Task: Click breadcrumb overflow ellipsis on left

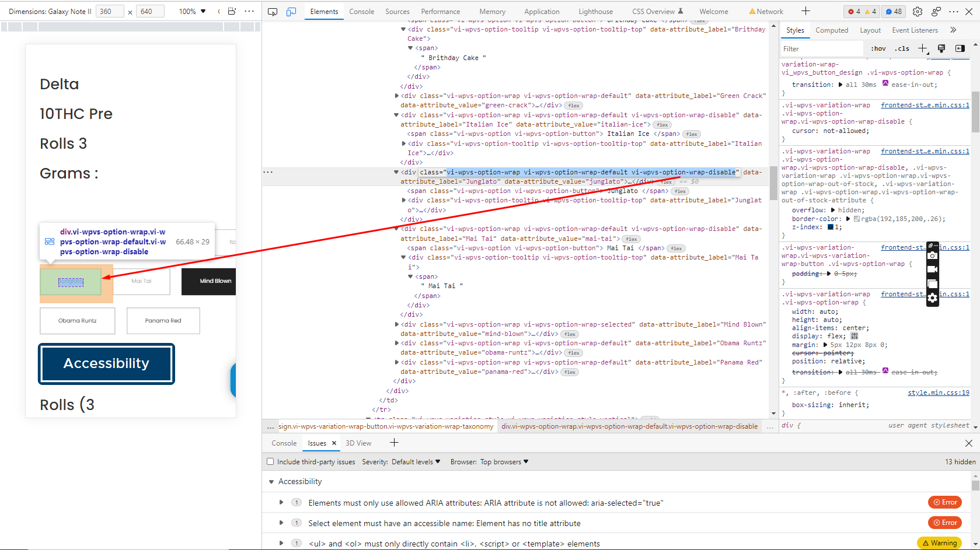Action: tap(270, 426)
